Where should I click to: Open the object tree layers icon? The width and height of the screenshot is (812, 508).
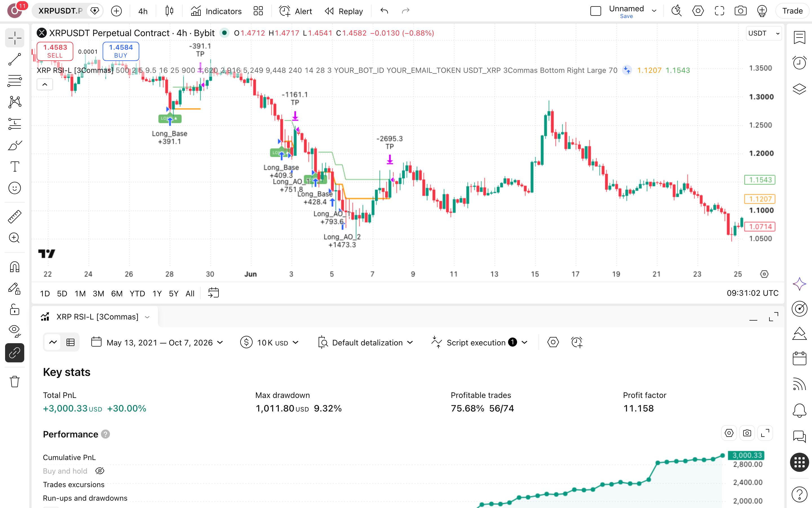800,89
